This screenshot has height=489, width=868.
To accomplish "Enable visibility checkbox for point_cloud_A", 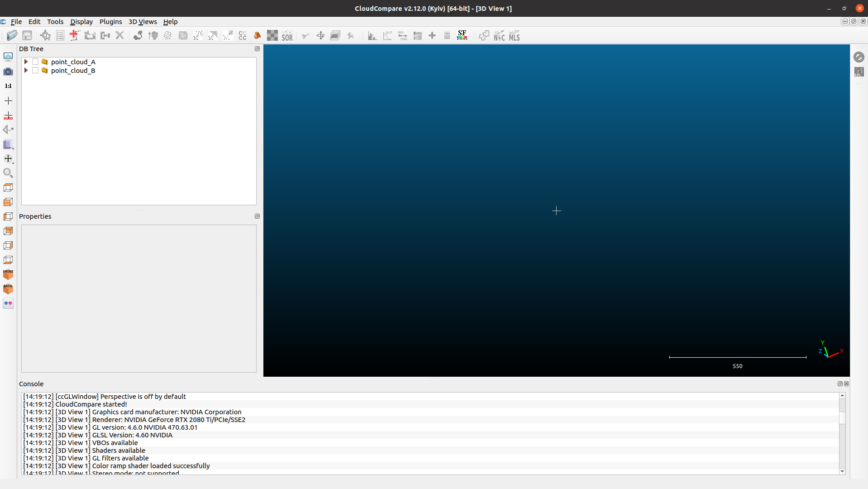I will coord(35,62).
